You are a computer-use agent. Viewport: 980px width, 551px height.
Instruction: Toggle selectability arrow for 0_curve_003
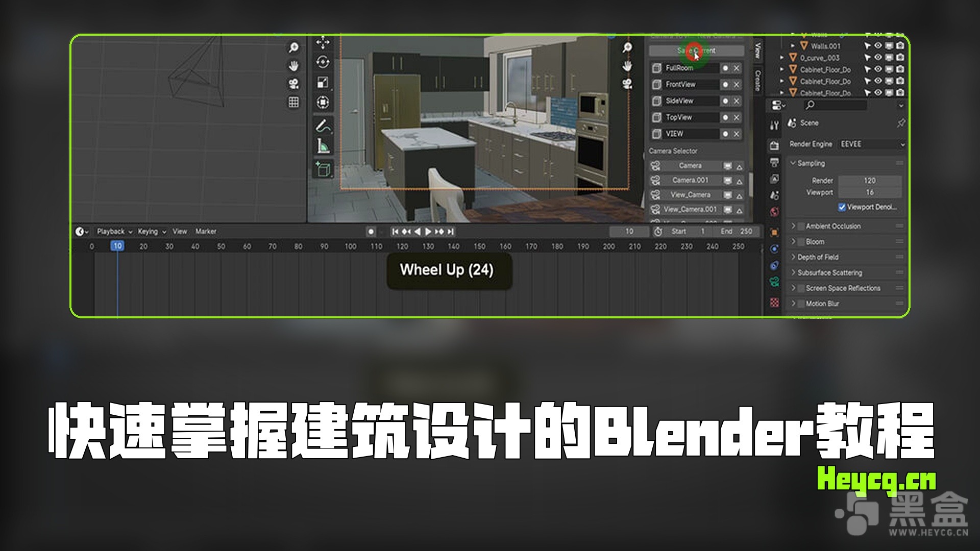tap(867, 58)
